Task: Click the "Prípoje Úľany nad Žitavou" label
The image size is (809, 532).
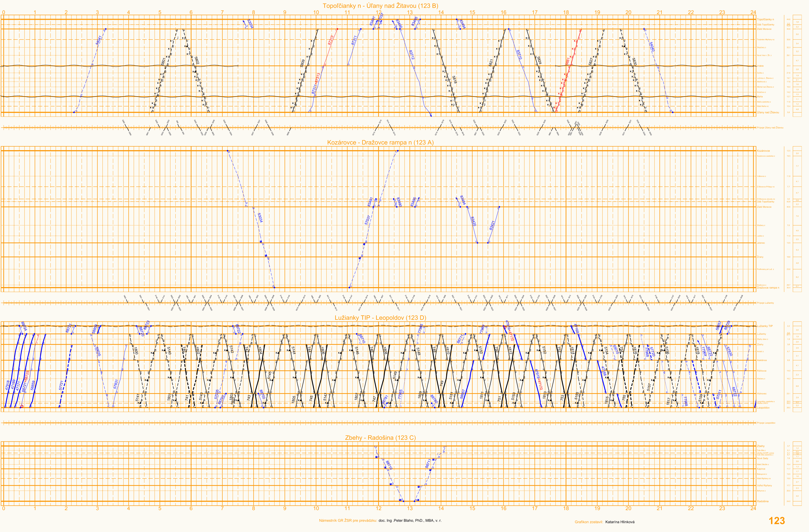Action: (x=770, y=128)
